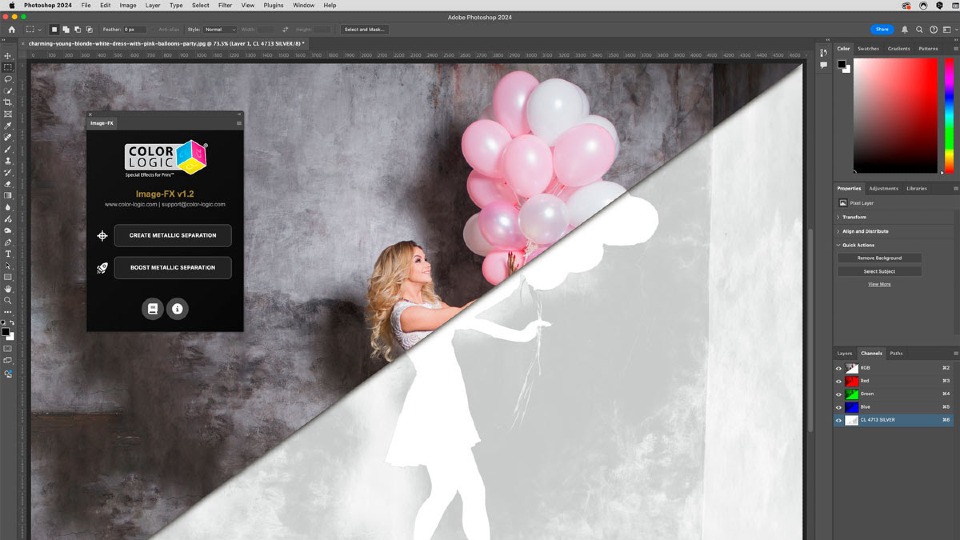Click the Home icon in options bar
The width and height of the screenshot is (960, 540).
tap(12, 30)
